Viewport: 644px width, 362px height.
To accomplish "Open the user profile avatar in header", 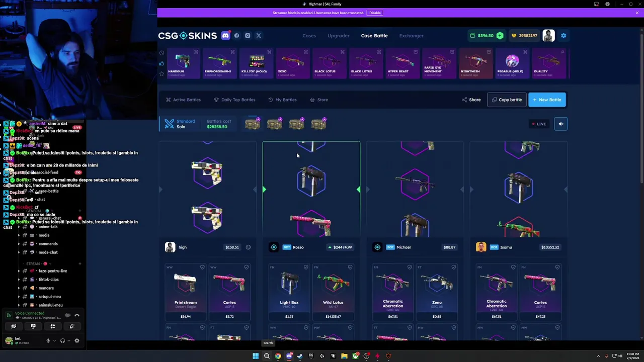I will point(548,36).
